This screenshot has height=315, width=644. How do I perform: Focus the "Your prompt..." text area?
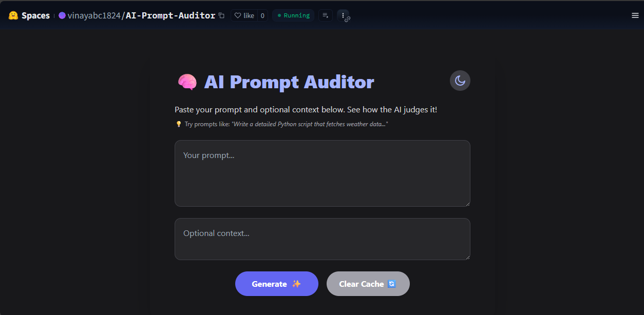322,173
